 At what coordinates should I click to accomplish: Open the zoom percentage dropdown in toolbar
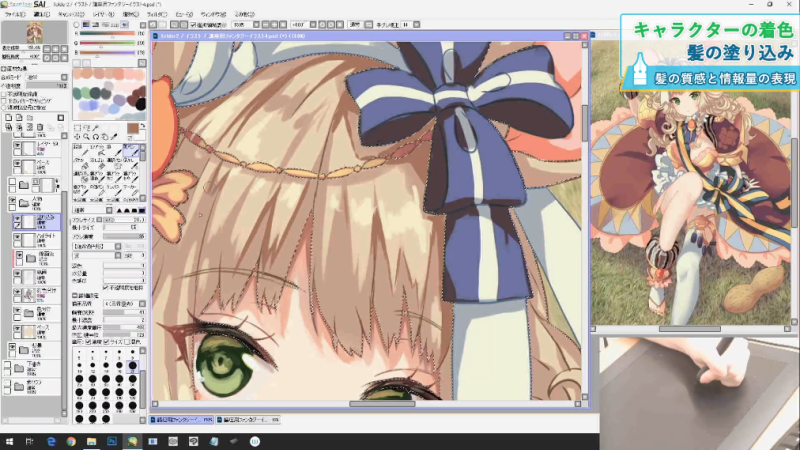click(257, 24)
